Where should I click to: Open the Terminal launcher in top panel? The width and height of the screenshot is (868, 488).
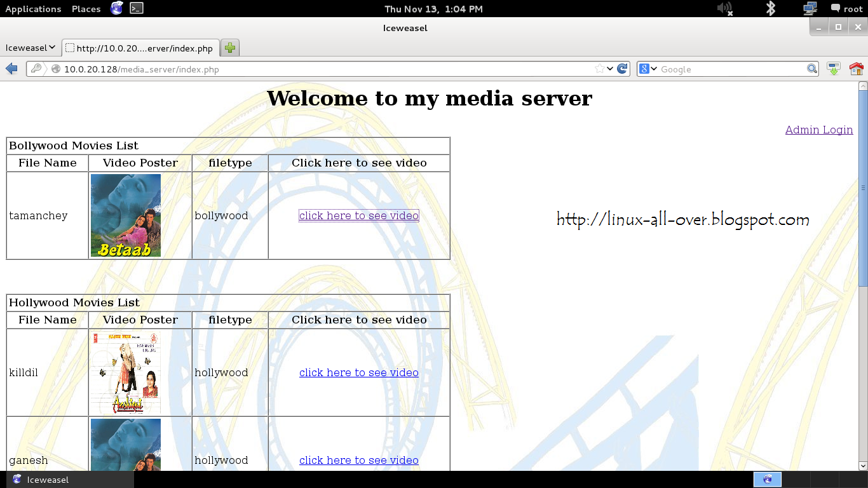(x=136, y=8)
